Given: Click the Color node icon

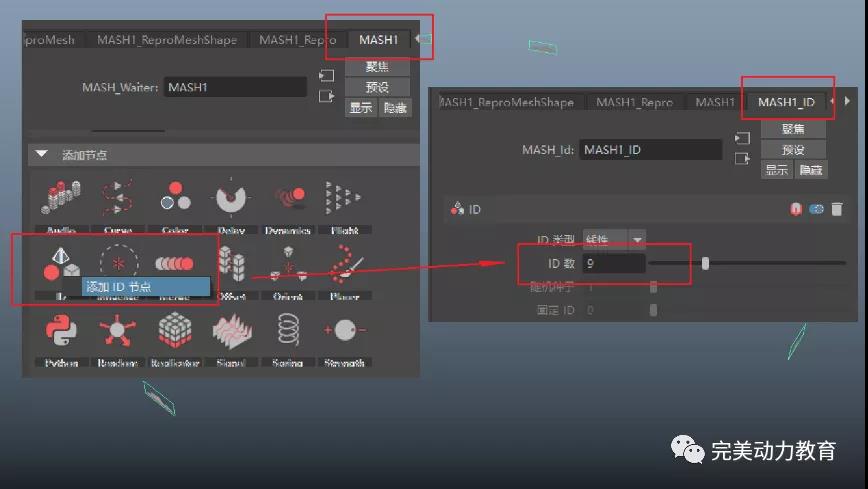Looking at the screenshot, I should (175, 197).
